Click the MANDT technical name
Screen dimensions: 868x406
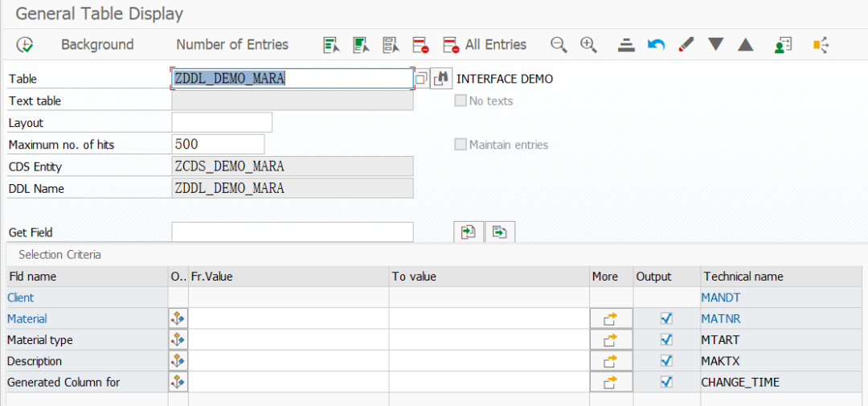720,297
